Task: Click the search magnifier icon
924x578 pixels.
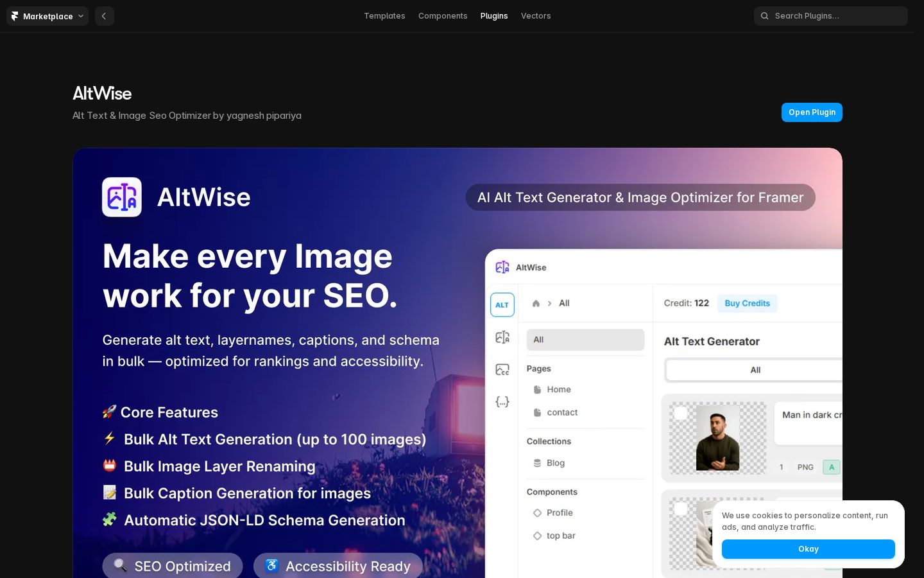Action: (x=765, y=16)
